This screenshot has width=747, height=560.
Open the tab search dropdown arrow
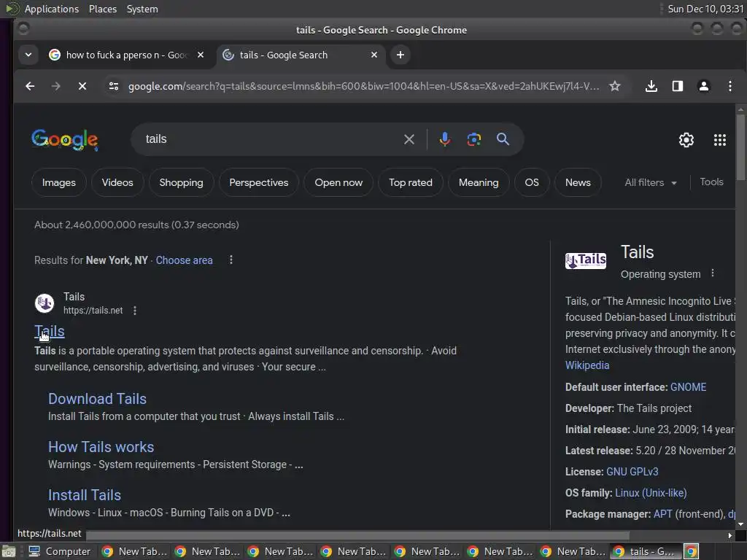point(28,55)
